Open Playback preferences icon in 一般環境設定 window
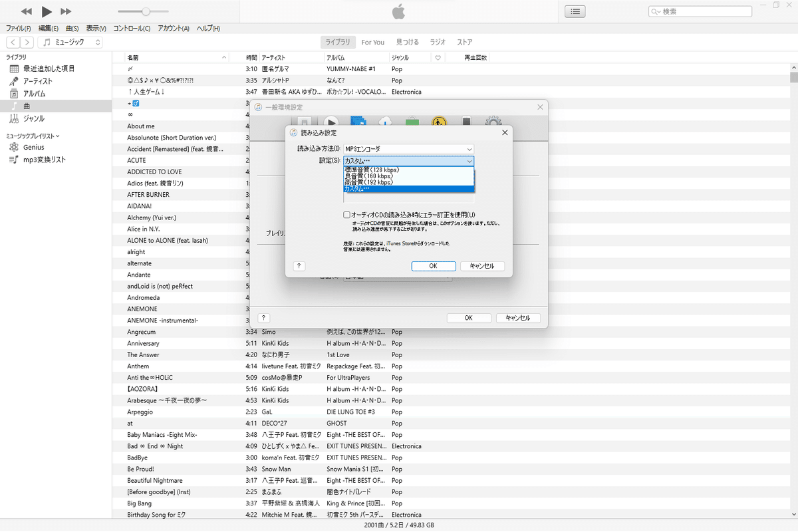The height and width of the screenshot is (532, 798). tap(332, 122)
